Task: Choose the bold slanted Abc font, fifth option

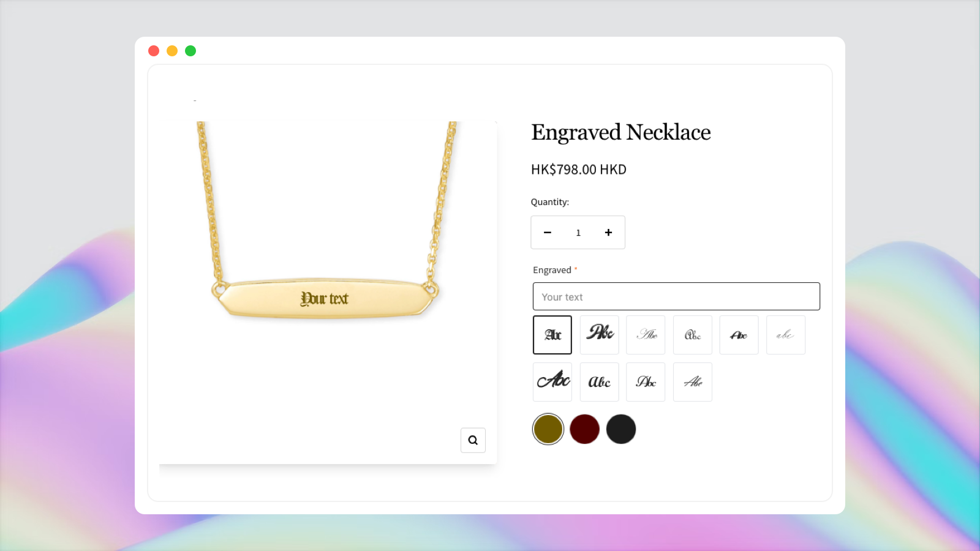Action: coord(739,335)
